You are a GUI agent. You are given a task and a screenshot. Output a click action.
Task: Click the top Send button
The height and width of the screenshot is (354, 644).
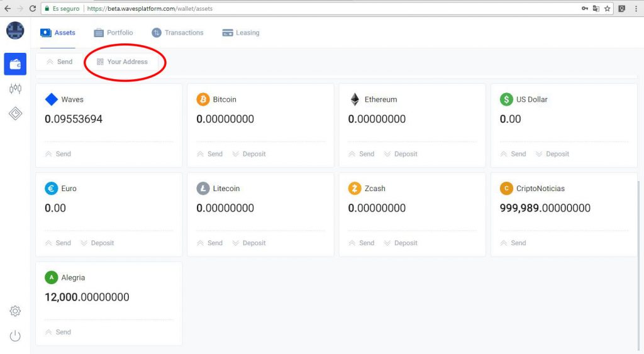60,62
